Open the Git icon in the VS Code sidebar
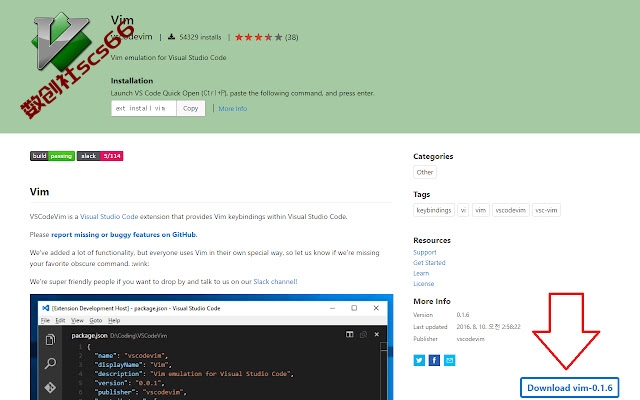The height and width of the screenshot is (400, 640). 50,387
